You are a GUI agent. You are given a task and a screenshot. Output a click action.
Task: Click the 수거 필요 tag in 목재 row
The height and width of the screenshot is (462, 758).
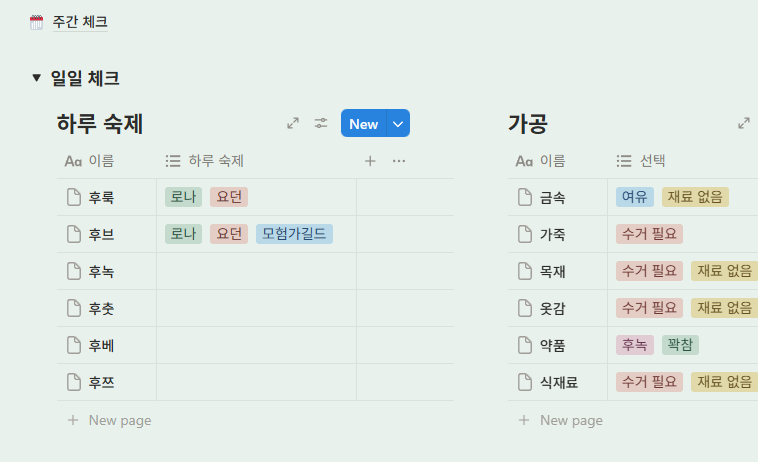(x=649, y=271)
